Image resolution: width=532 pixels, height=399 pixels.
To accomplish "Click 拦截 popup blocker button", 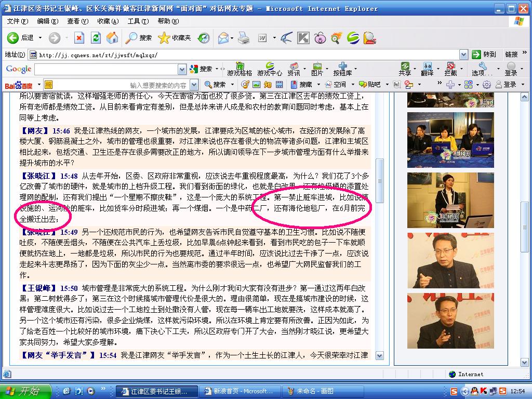I will pyautogui.click(x=450, y=69).
